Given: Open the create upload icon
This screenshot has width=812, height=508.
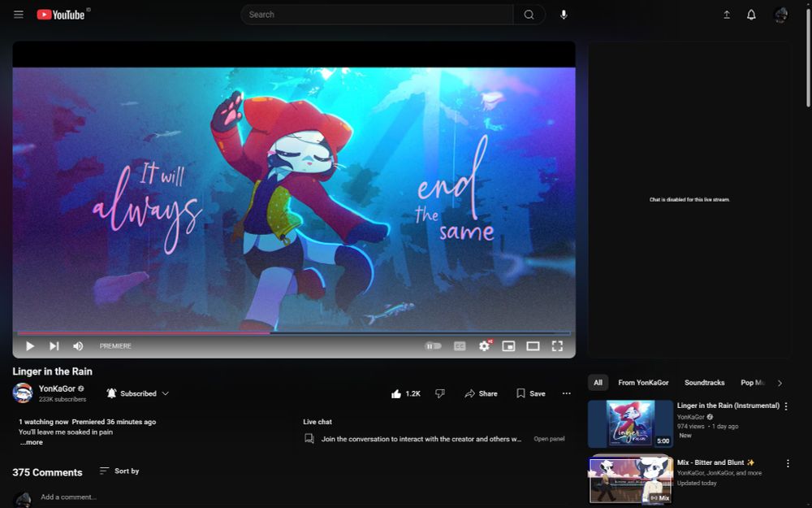Looking at the screenshot, I should 727,15.
